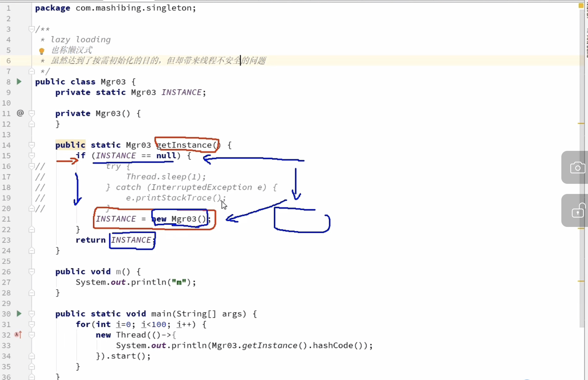Viewport: 588px width, 380px height.
Task: Click line number 1 in the gutter
Action: (9, 8)
